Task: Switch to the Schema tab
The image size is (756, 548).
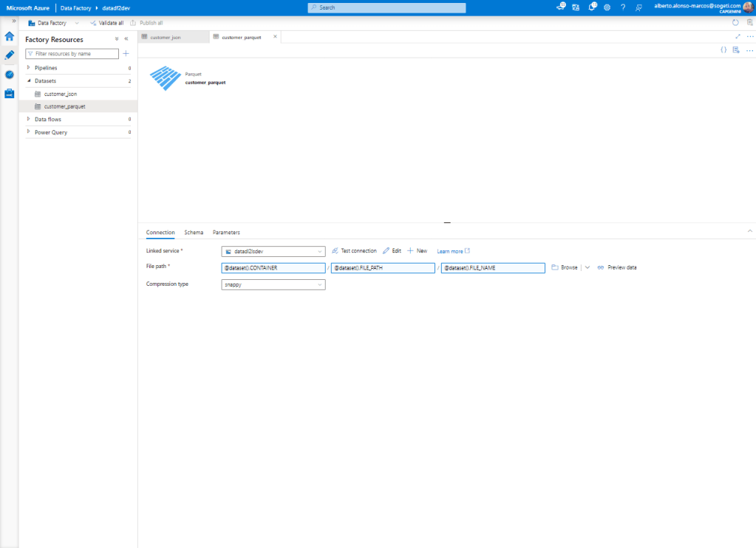Action: [194, 233]
